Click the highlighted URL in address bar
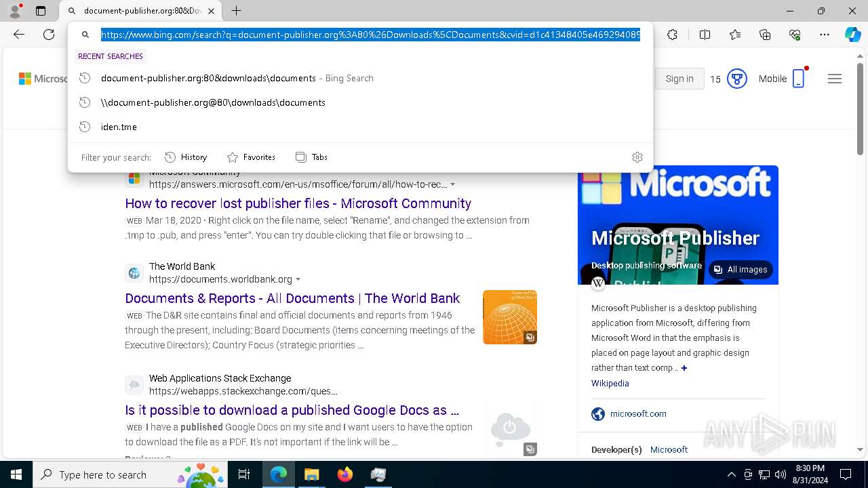868x488 pixels. (x=370, y=35)
